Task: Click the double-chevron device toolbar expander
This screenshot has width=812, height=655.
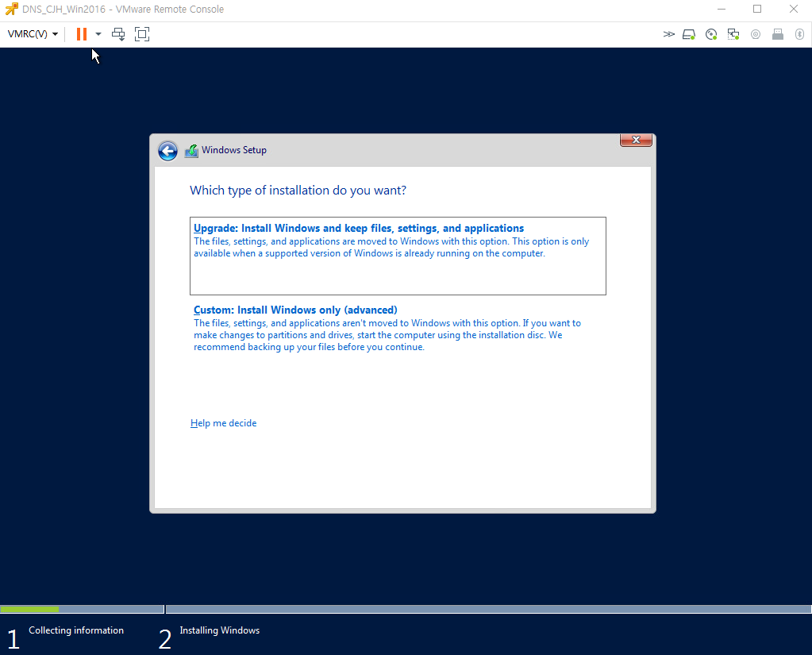Action: 668,34
